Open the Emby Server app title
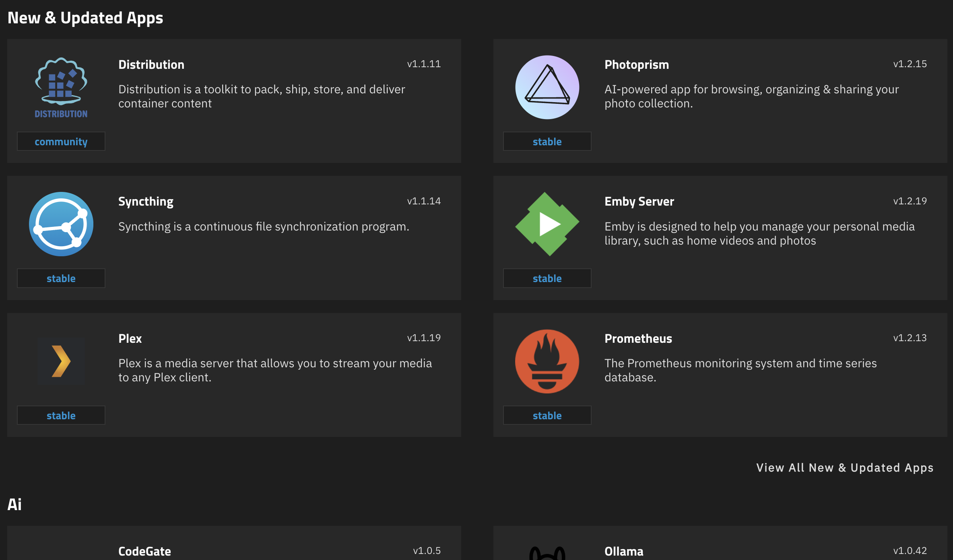This screenshot has width=953, height=560. (639, 202)
